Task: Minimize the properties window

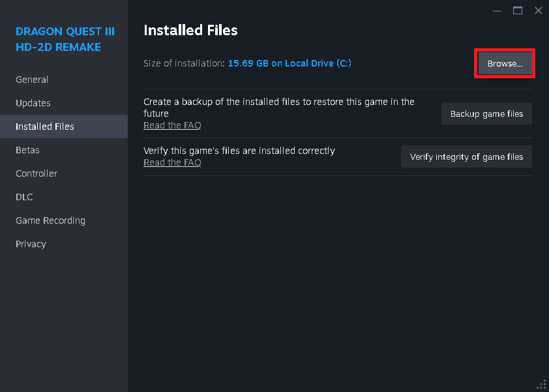Action: 497,10
